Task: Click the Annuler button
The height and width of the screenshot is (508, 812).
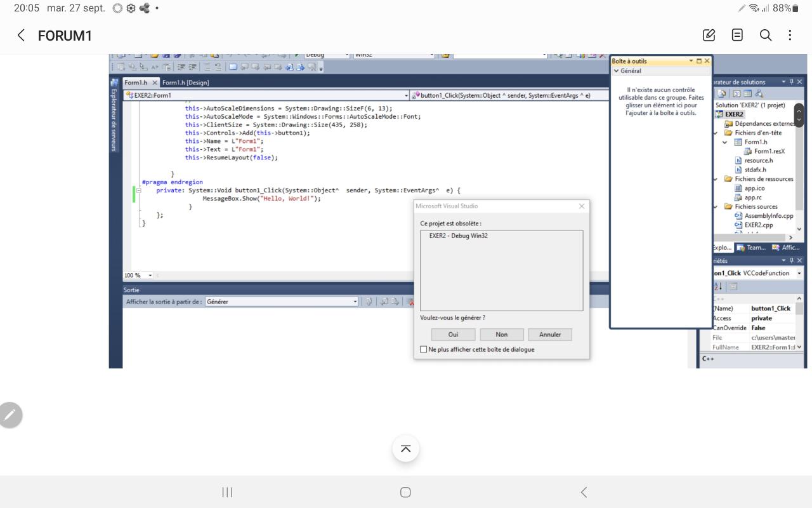Action: pos(550,335)
